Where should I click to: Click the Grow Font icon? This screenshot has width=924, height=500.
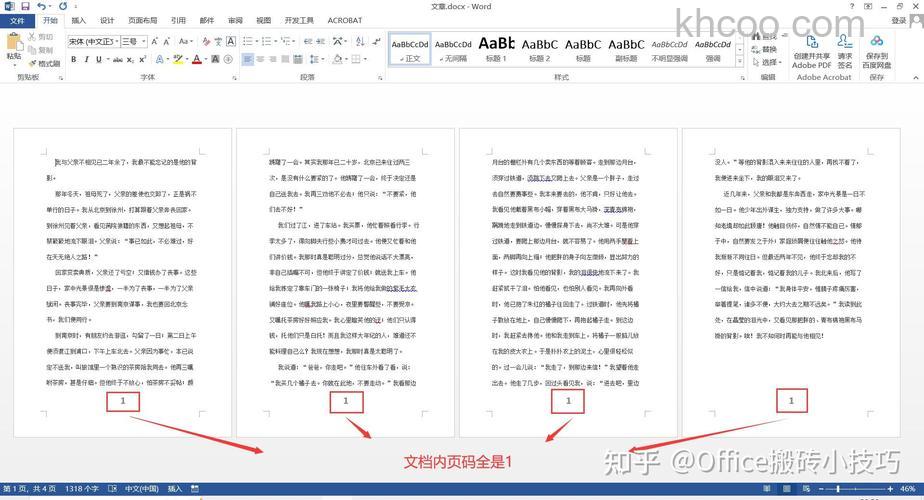click(x=154, y=41)
